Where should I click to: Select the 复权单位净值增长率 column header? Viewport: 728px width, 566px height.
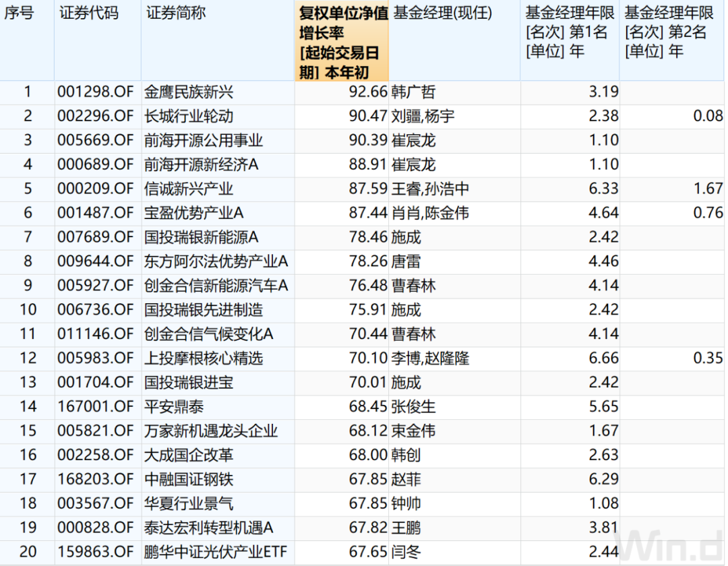(x=342, y=42)
